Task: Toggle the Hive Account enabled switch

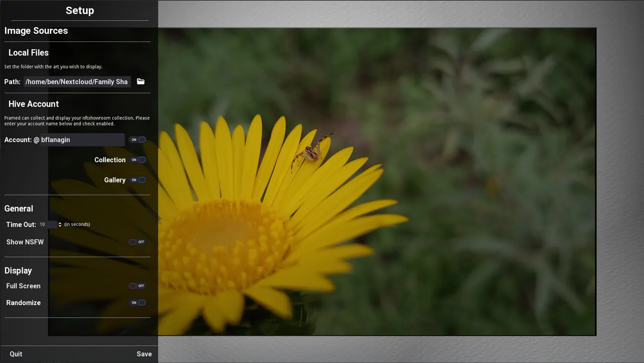Action: pos(138,139)
